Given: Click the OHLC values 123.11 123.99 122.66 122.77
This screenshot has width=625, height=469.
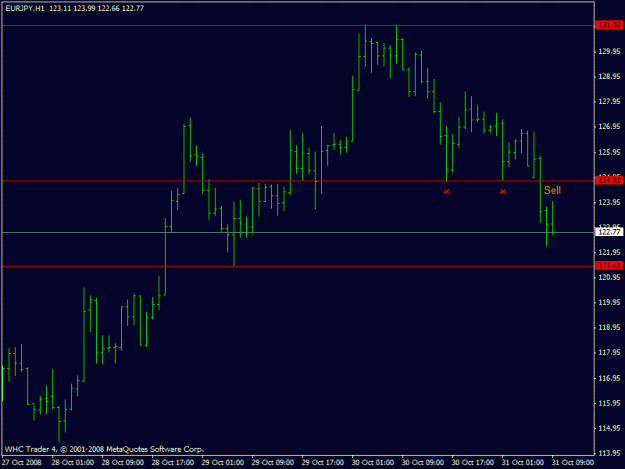Looking at the screenshot, I should pos(97,8).
